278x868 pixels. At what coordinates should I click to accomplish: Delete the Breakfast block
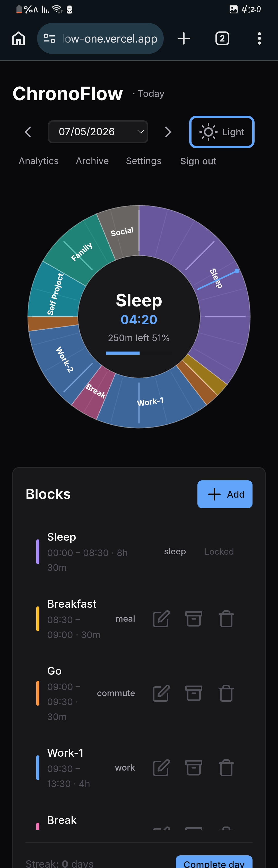click(226, 619)
